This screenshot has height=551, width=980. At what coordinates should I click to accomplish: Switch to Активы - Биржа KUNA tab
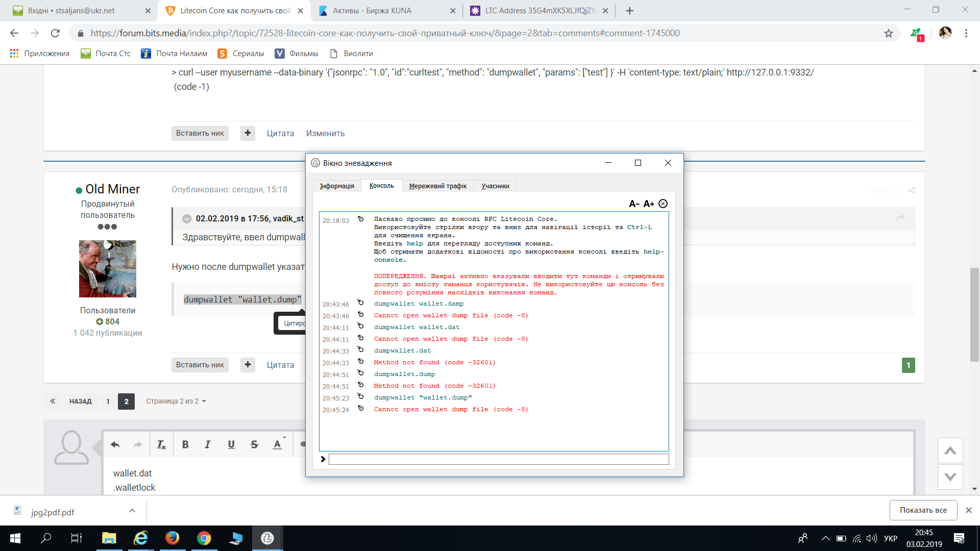pyautogui.click(x=386, y=11)
